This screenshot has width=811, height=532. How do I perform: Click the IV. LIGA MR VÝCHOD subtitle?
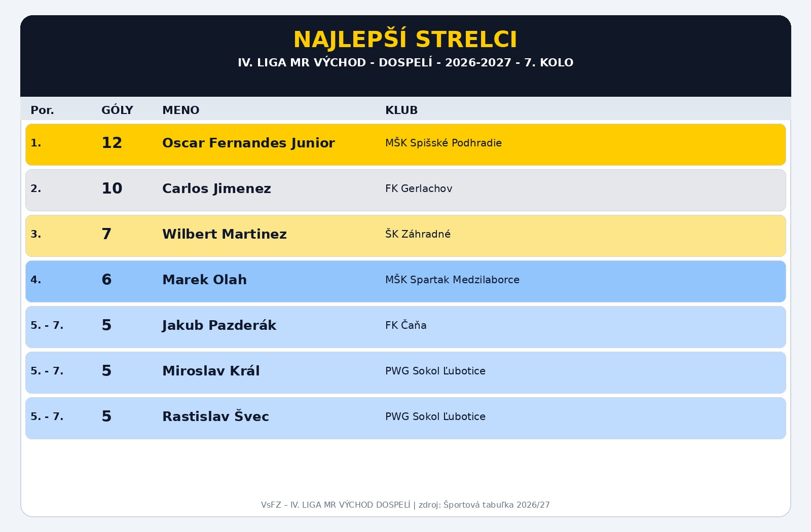405,63
